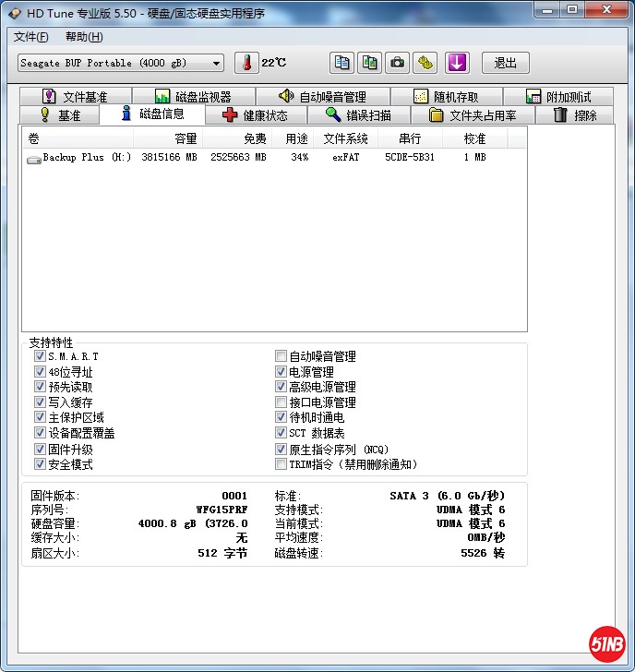Open the options wrench icon
The height and width of the screenshot is (672, 635).
tap(425, 63)
